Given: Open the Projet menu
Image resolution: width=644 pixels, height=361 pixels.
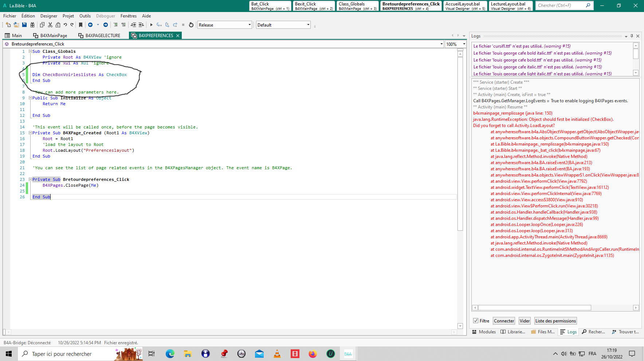Looking at the screenshot, I should 68,16.
